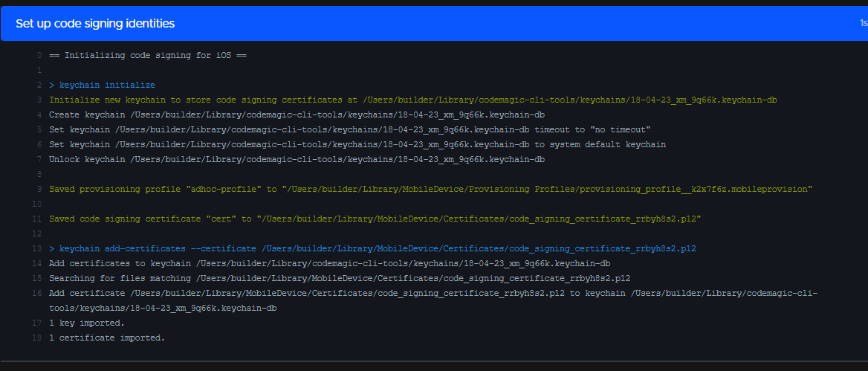Viewport: 868px width, 371px height.
Task: Collapse the "Set up code signing identities" header
Action: point(434,23)
